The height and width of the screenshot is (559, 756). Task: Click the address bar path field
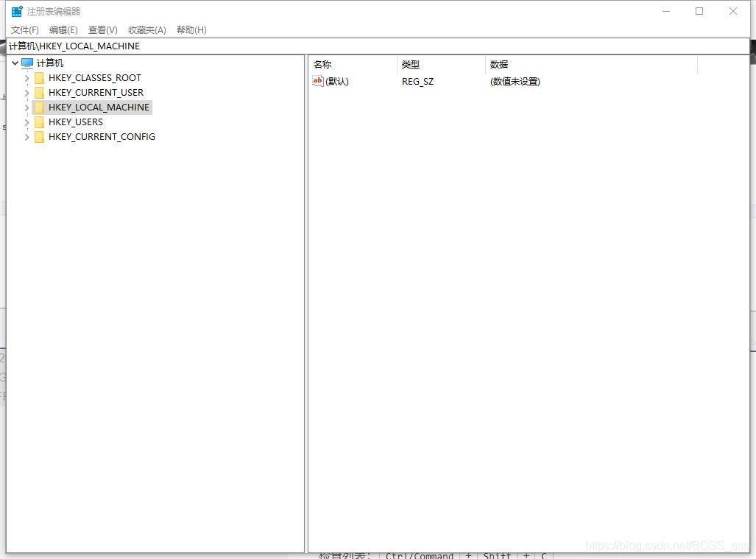[x=378, y=46]
